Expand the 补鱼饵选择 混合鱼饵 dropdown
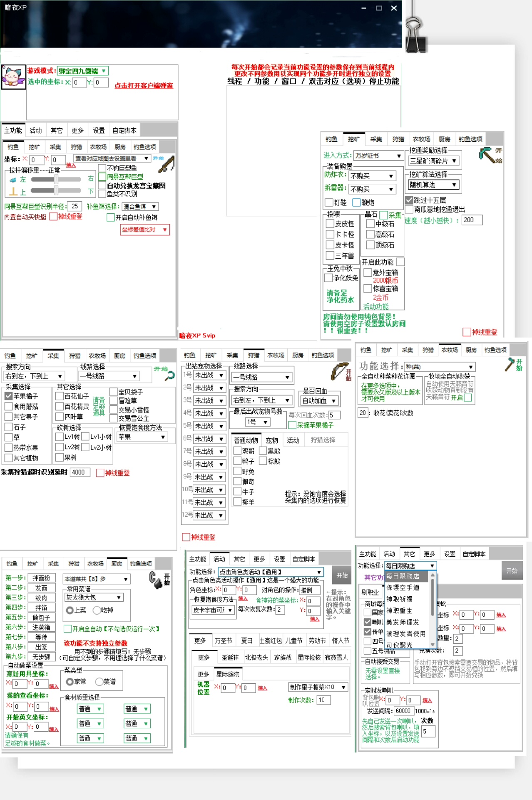The height and width of the screenshot is (800, 532). coord(140,207)
